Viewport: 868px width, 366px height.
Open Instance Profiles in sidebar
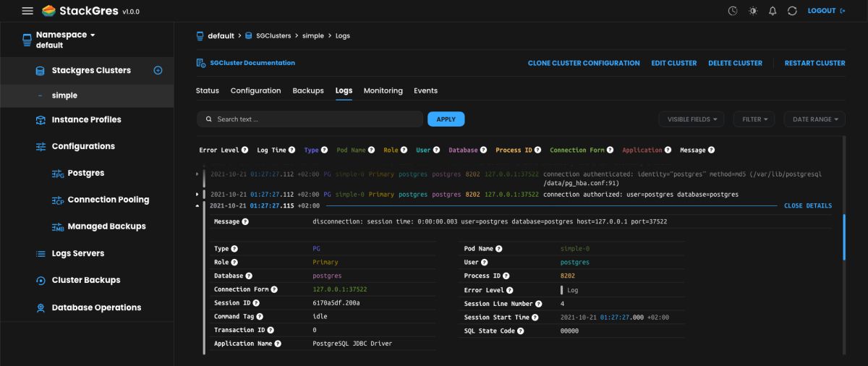(x=86, y=119)
